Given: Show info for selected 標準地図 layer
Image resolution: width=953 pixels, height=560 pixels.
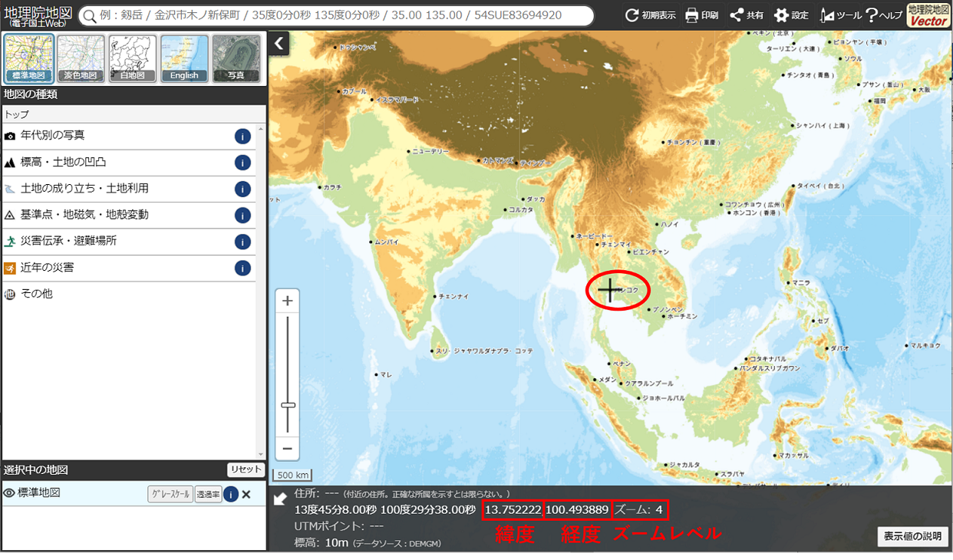Looking at the screenshot, I should pos(231,494).
